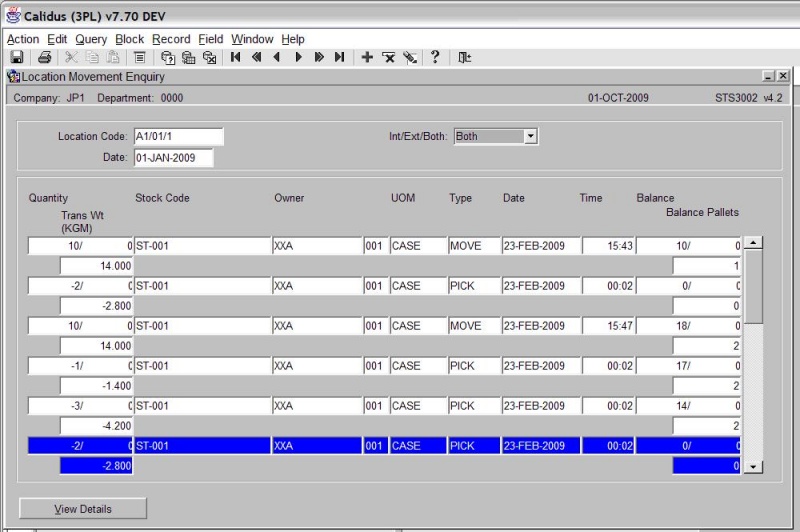Click the time cell 15:47

[x=608, y=325]
